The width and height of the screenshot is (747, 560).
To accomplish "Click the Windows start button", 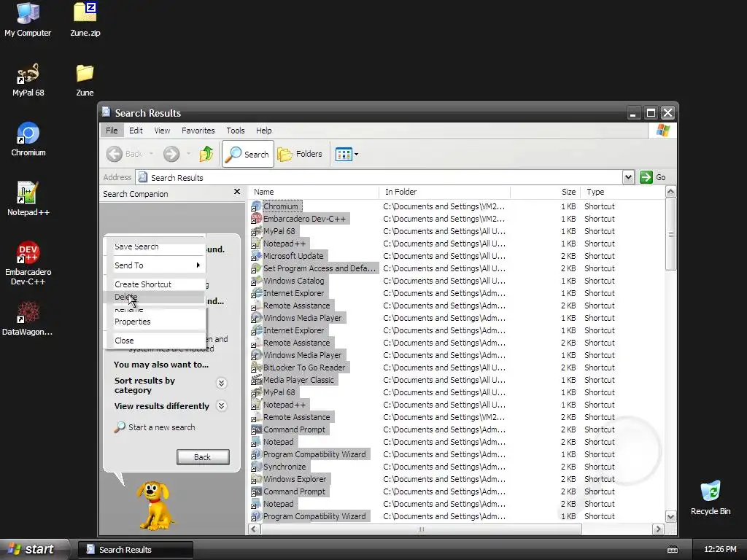I will tap(34, 549).
